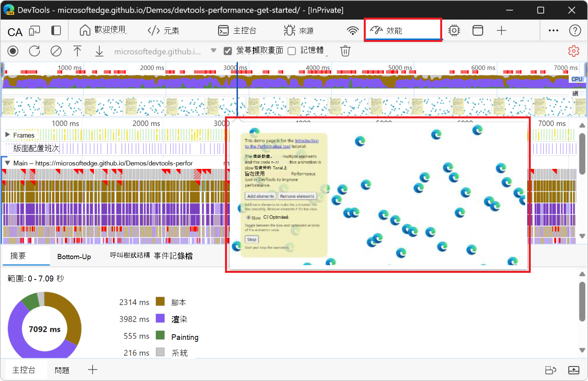
Task: Expand the Frames track
Action: [7, 135]
